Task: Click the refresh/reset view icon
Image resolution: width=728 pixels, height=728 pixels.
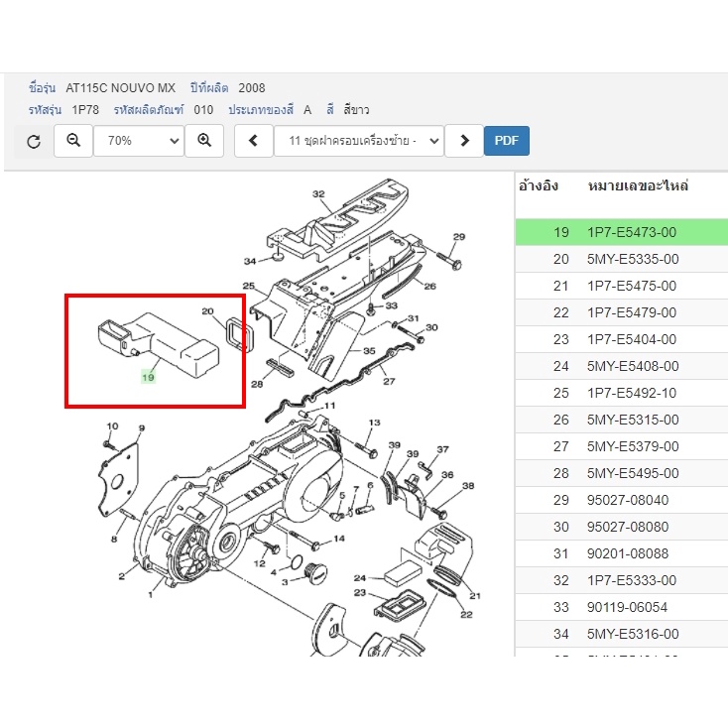Action: click(x=34, y=141)
